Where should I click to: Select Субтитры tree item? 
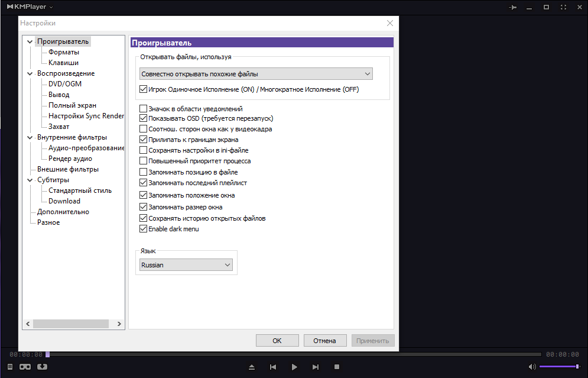coord(53,180)
